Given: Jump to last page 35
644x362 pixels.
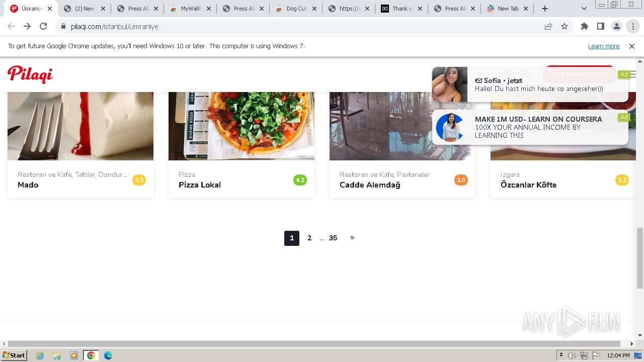Looking at the screenshot, I should 333,238.
